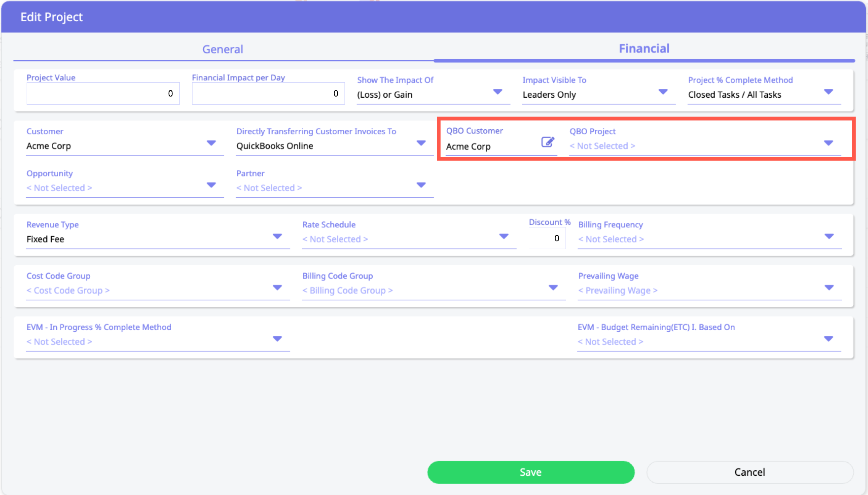Open the Cost Code Group dropdown
Viewport: 868px width, 495px height.
tap(277, 288)
